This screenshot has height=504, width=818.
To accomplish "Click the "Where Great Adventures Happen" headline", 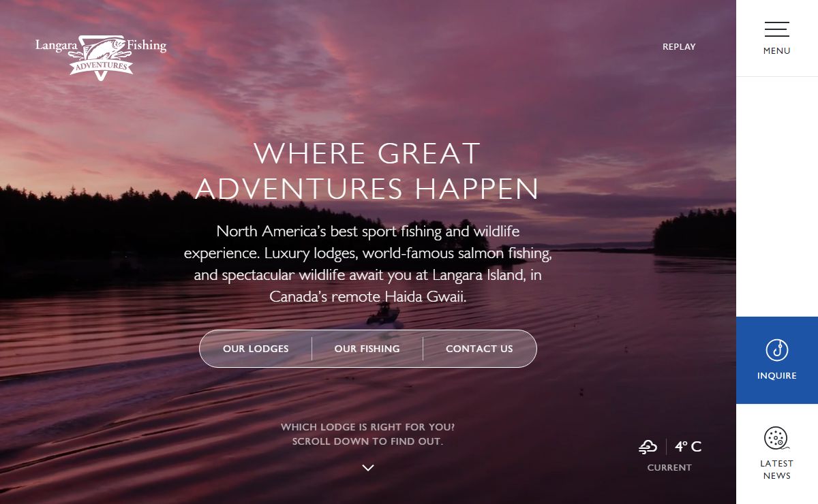I will [x=367, y=171].
